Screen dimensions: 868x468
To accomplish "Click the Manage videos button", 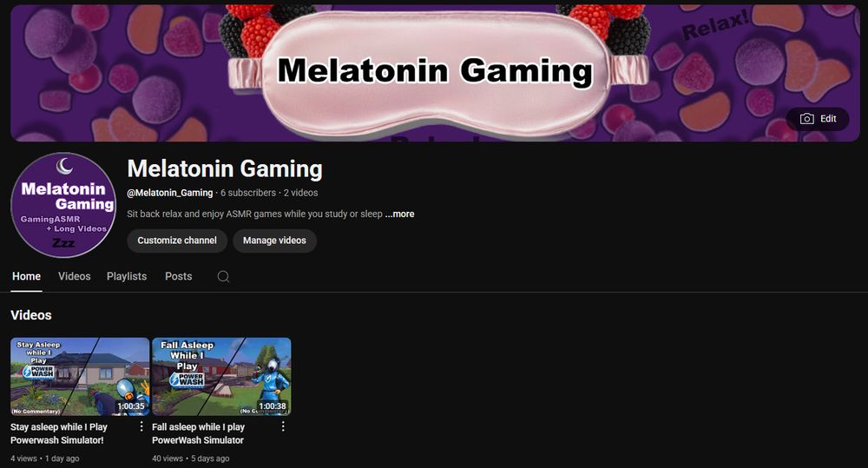I will pos(274,241).
